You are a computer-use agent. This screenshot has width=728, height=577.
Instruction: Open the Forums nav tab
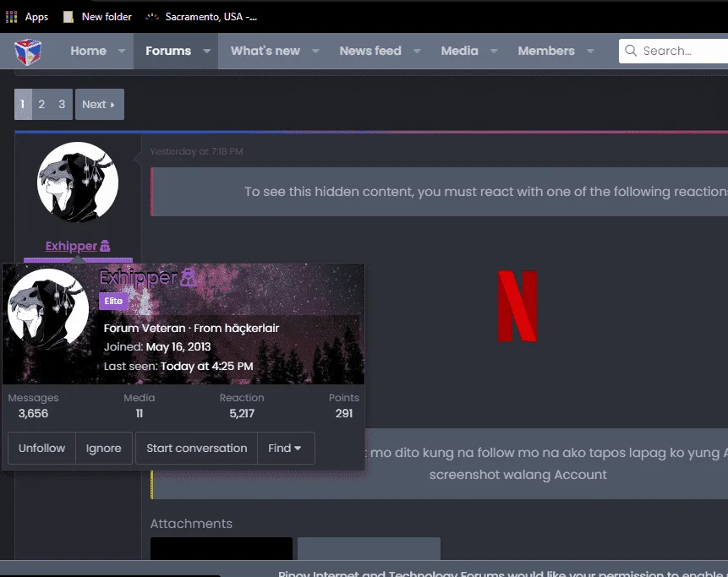(x=168, y=51)
